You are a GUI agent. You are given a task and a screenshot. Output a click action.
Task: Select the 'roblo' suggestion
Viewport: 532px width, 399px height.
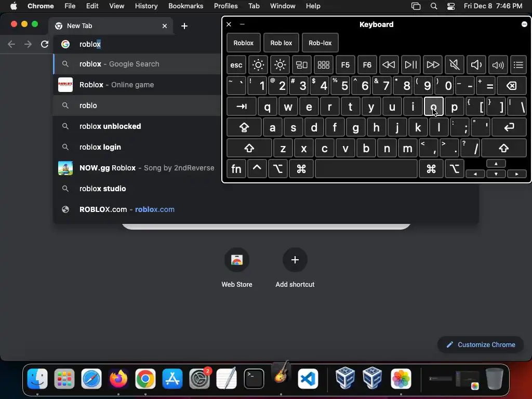tap(137, 105)
